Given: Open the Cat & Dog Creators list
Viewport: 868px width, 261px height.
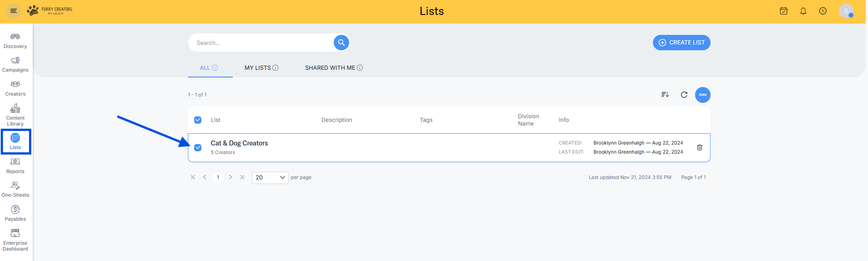Looking at the screenshot, I should pos(239,143).
